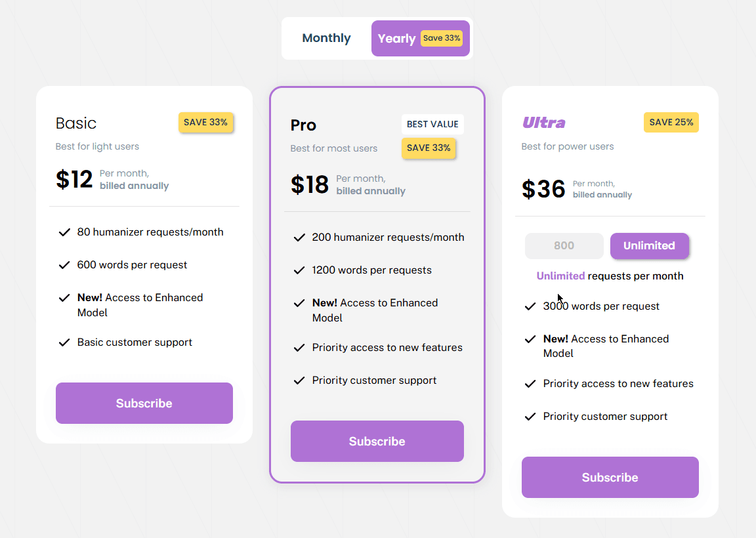The image size is (756, 538).
Task: Subscribe to the Pro plan
Action: (377, 442)
